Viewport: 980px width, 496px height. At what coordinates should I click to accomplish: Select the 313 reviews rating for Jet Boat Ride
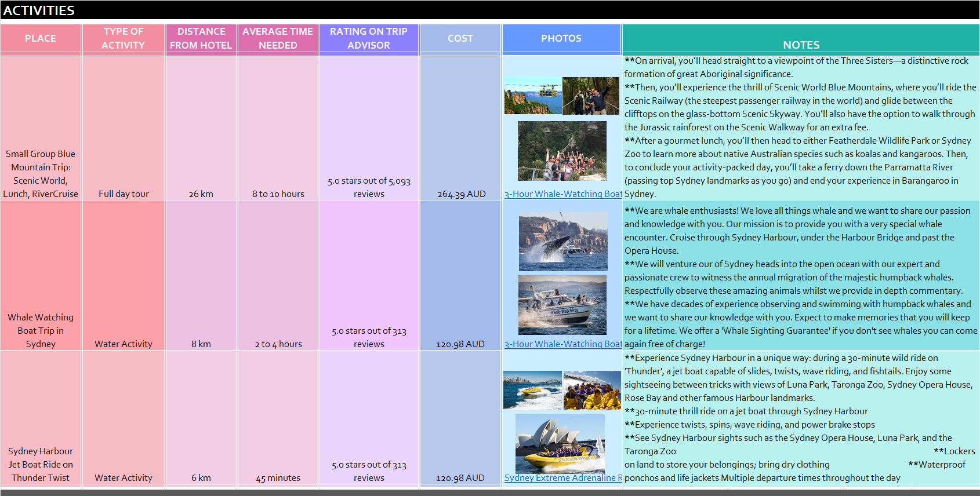(x=369, y=418)
